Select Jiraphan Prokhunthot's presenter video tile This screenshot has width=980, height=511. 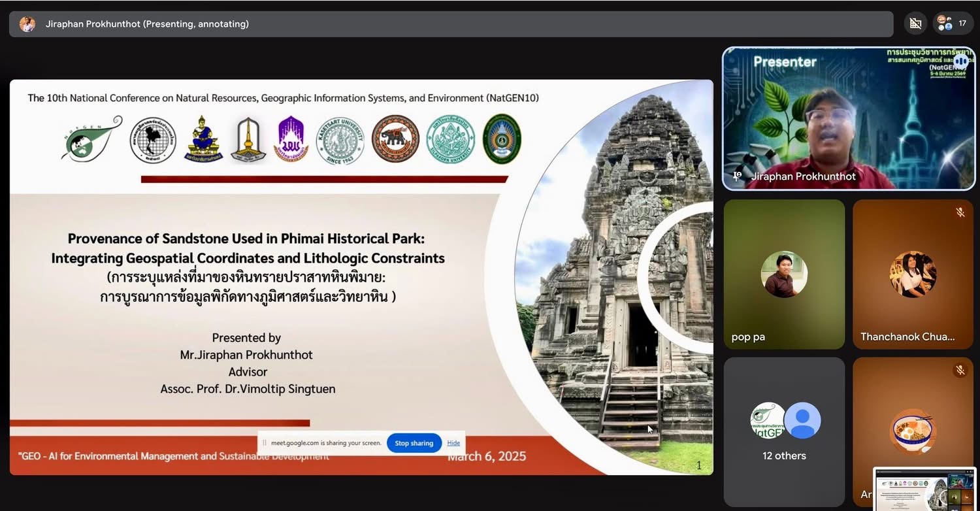(847, 118)
